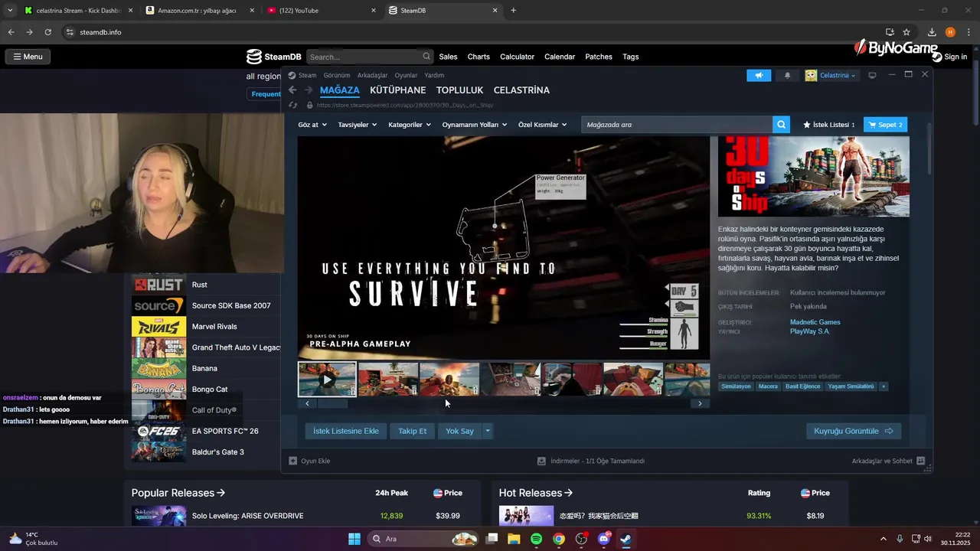
Task: Open the Madnetic Games developer link
Action: click(x=815, y=322)
